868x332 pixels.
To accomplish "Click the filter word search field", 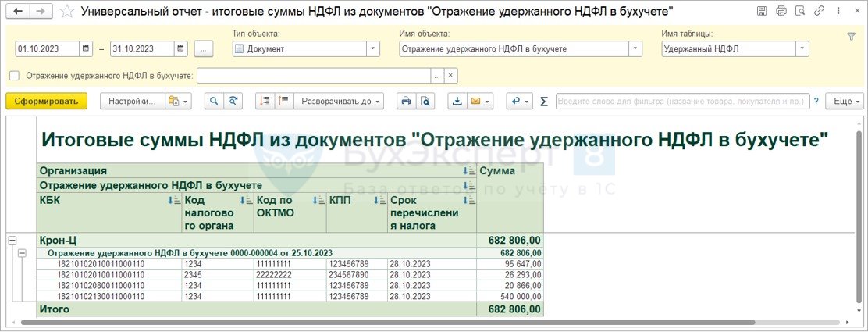I will [682, 102].
